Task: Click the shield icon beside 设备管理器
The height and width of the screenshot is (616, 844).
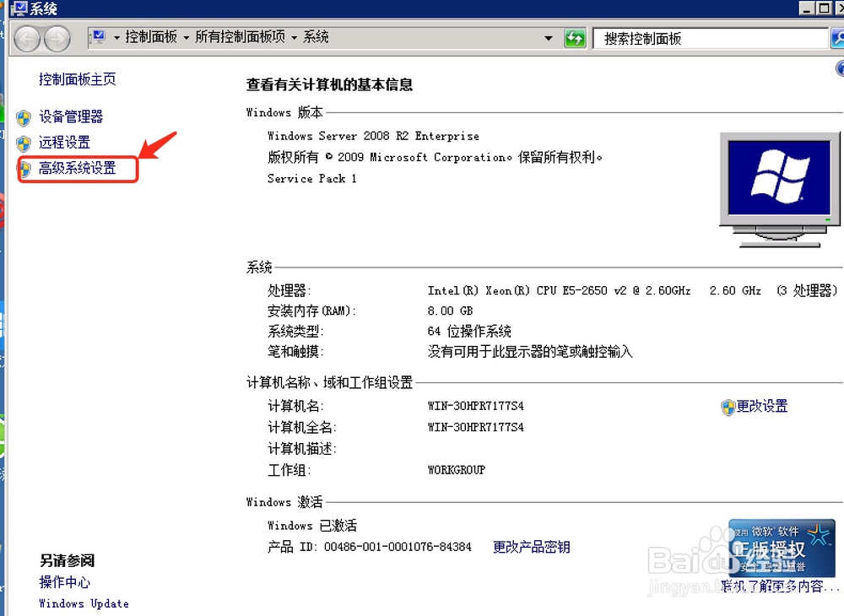Action: tap(23, 117)
